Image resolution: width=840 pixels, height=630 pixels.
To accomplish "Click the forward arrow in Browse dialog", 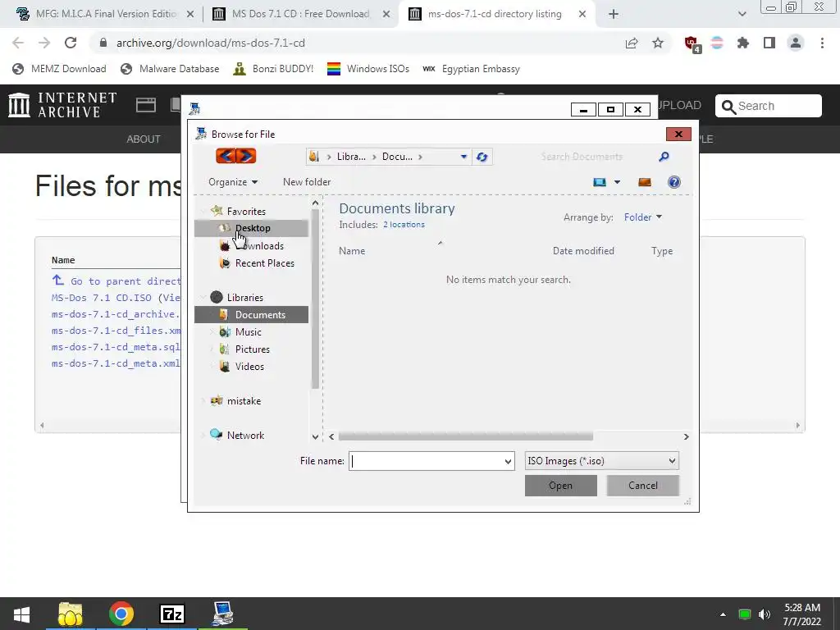I will tap(246, 156).
